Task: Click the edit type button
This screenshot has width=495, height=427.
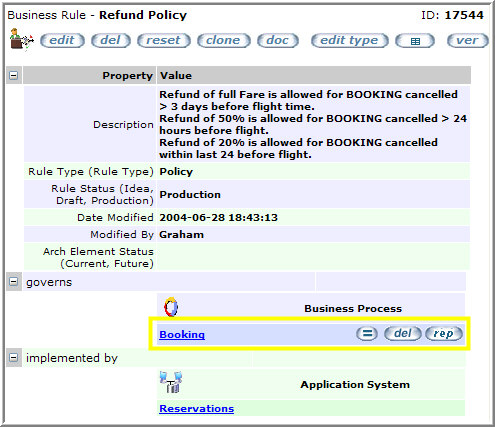Action: 350,40
